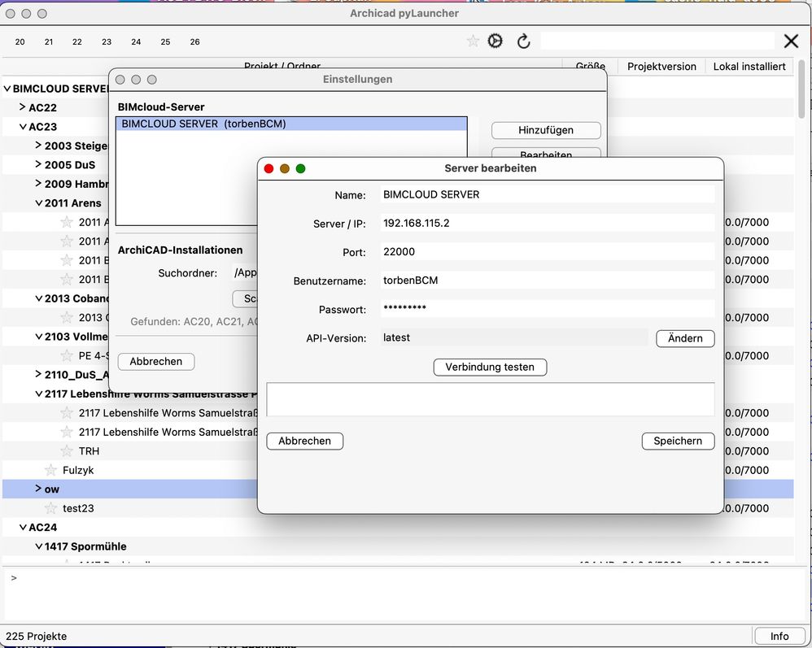
Task: Click Speichern in Server bearbeiten
Action: pos(678,441)
